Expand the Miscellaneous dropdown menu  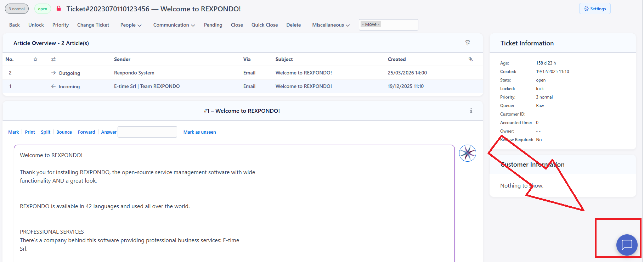331,25
